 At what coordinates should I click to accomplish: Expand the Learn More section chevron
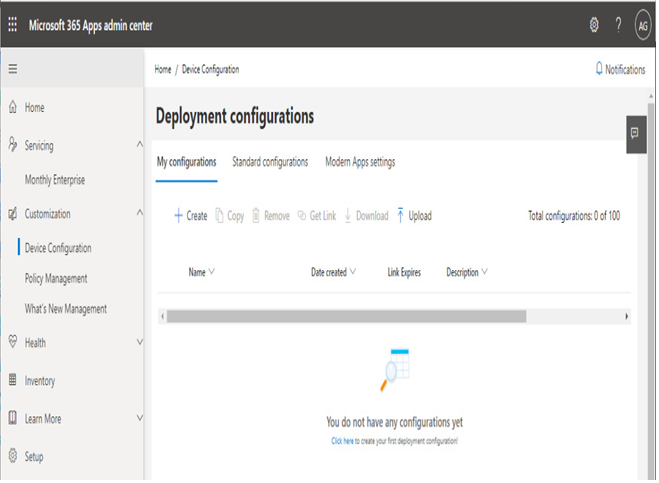click(x=140, y=418)
